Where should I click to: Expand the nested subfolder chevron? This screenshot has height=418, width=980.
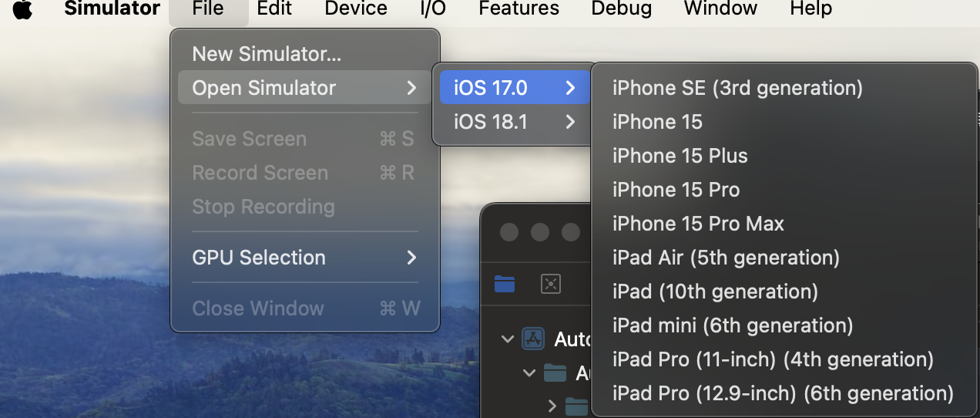coord(552,405)
